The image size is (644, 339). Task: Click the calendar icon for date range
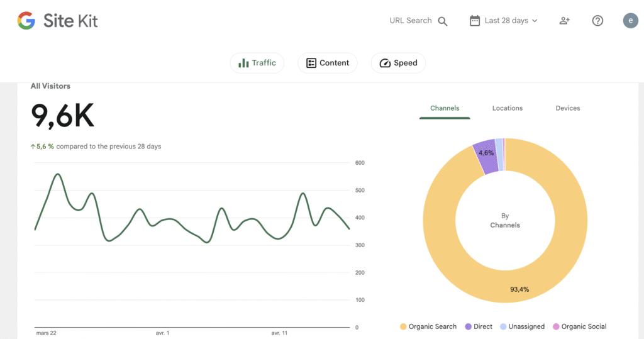pos(475,21)
